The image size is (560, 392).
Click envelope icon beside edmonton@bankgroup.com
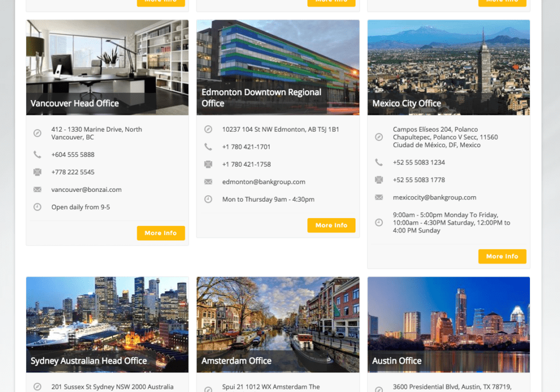208,182
